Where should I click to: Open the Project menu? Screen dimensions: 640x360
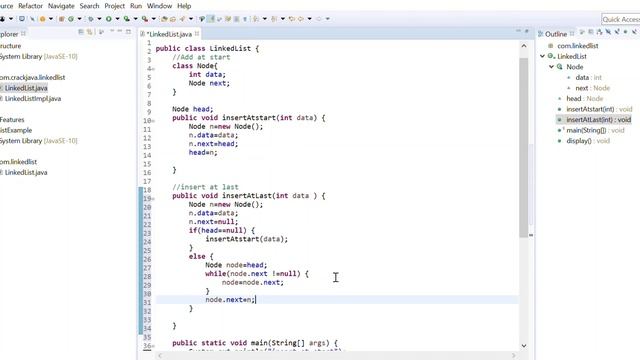tap(115, 6)
